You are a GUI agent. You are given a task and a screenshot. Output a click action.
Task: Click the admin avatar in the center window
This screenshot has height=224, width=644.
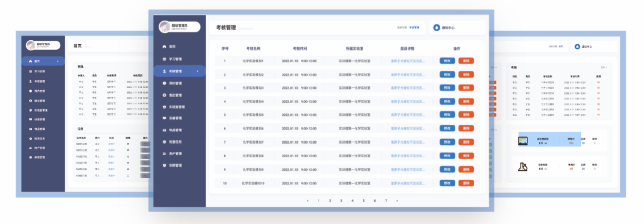click(165, 27)
